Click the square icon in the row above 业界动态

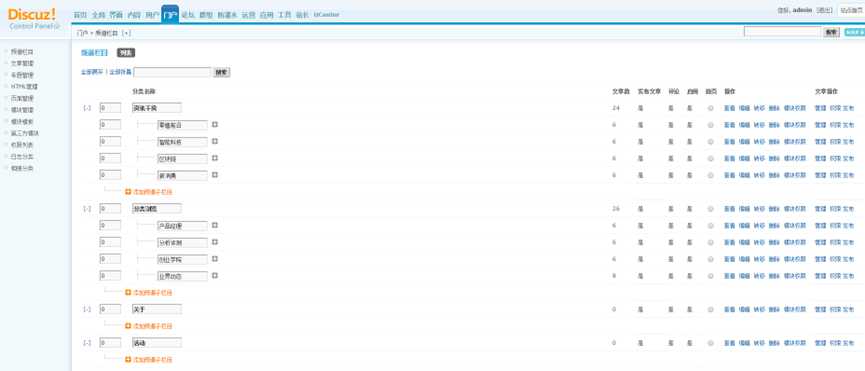coord(215,258)
